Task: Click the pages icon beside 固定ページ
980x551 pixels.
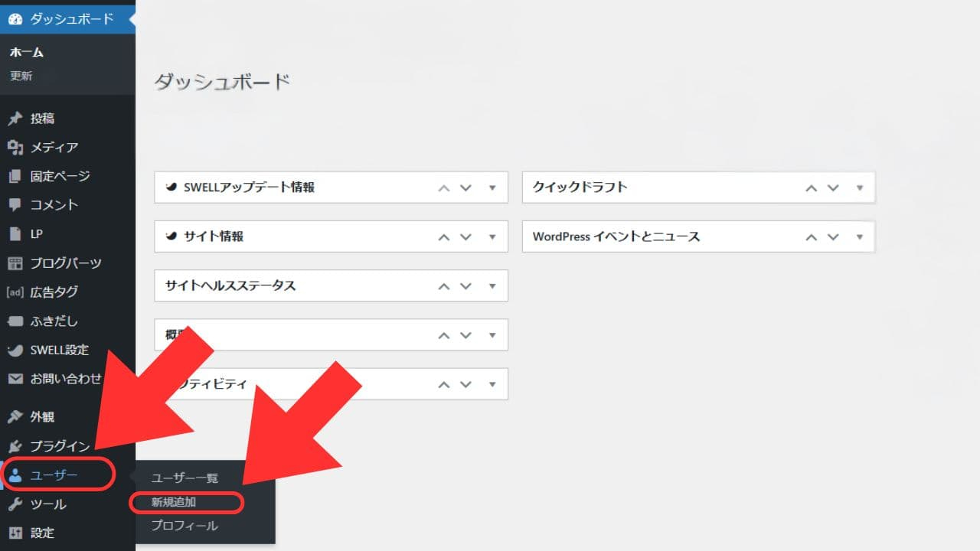Action: (x=15, y=176)
